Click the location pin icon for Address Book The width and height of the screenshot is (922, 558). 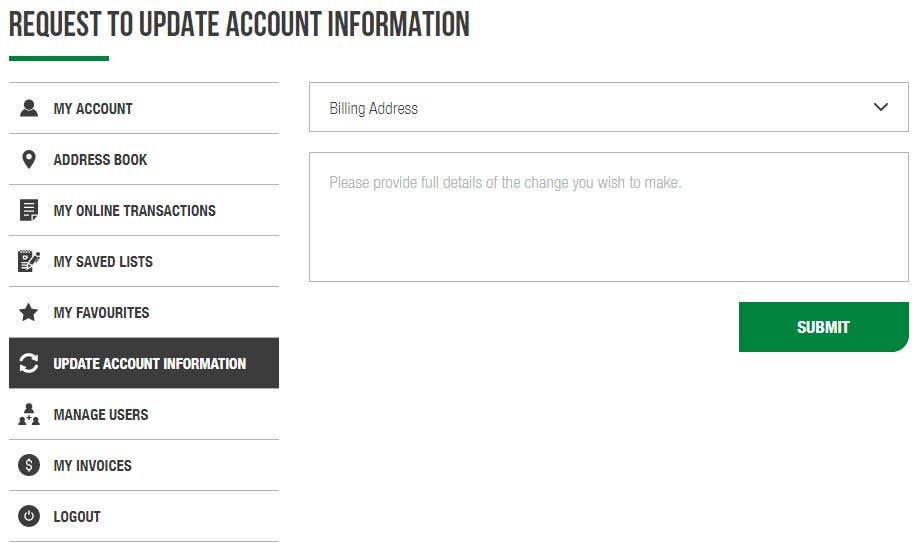[29, 159]
